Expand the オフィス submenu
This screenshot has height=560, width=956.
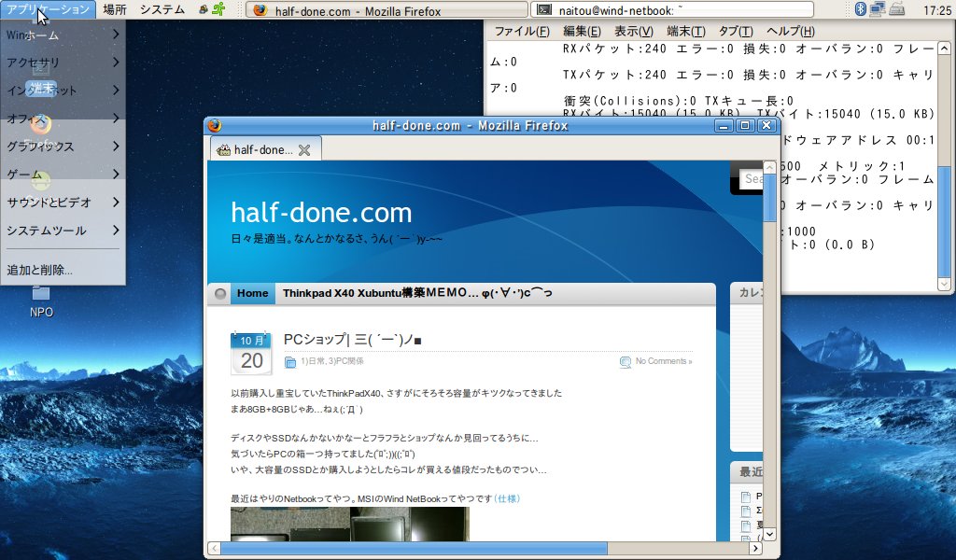coord(63,119)
